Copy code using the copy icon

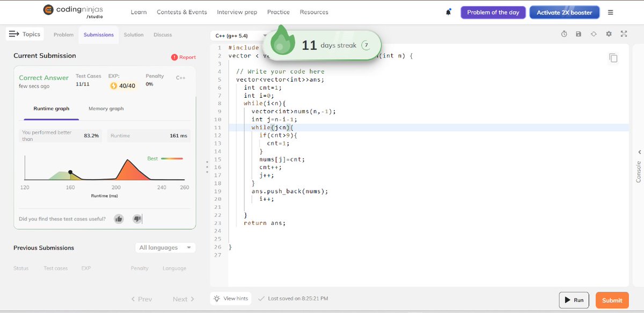point(613,58)
